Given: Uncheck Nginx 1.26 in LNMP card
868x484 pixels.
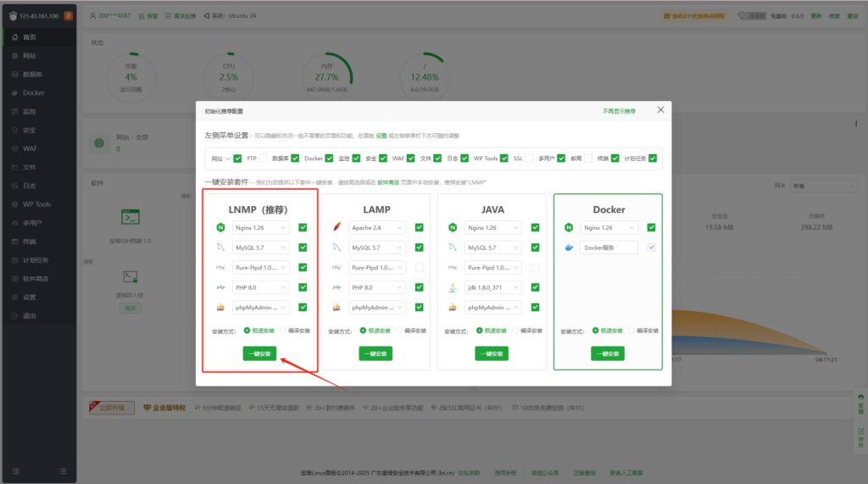Looking at the screenshot, I should tap(303, 228).
